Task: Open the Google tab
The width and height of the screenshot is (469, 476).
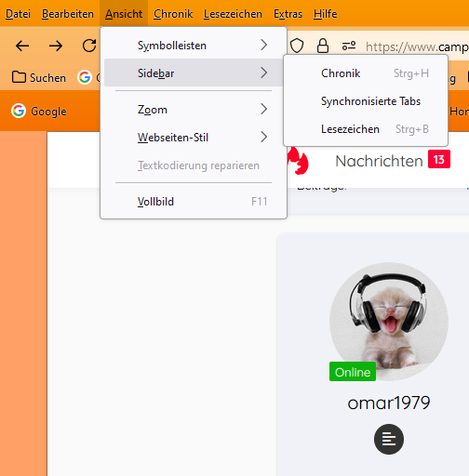Action: (39, 111)
